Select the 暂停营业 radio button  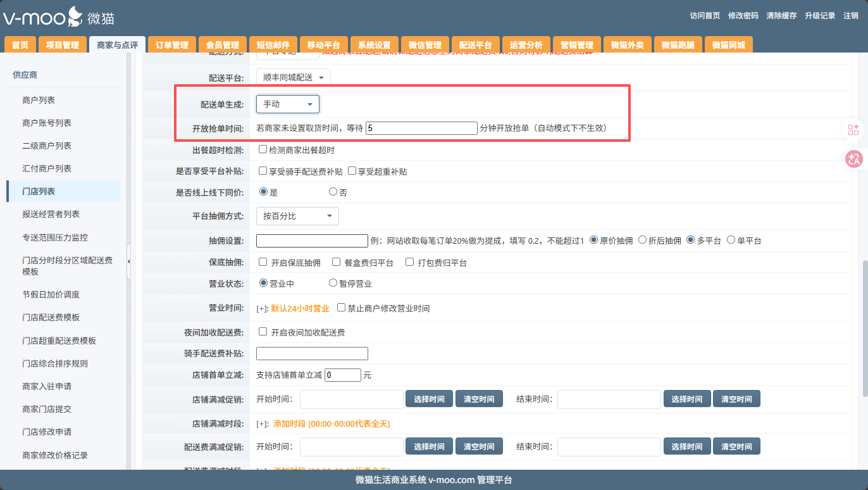[x=333, y=284]
